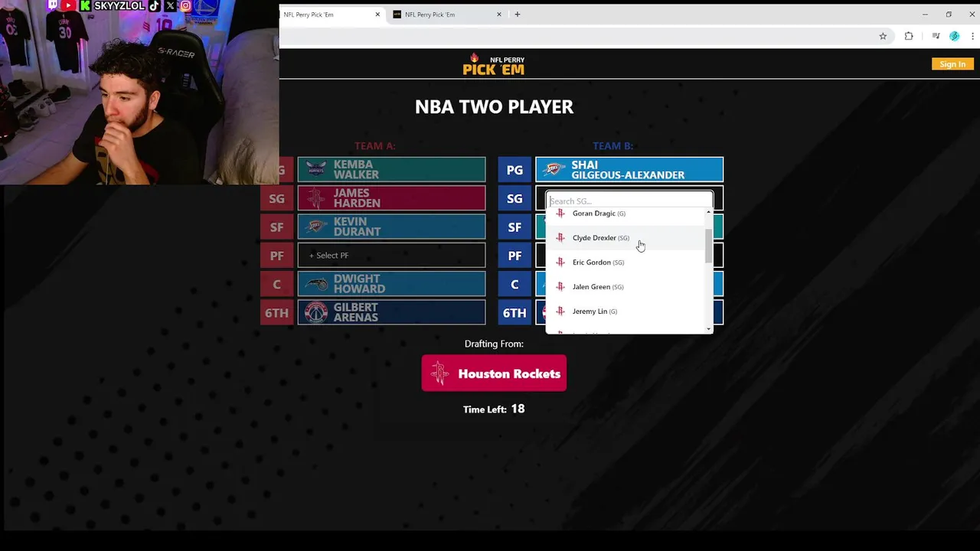Click the dropdown scrollbar thumb
Image resolution: width=980 pixels, height=551 pixels.
709,246
